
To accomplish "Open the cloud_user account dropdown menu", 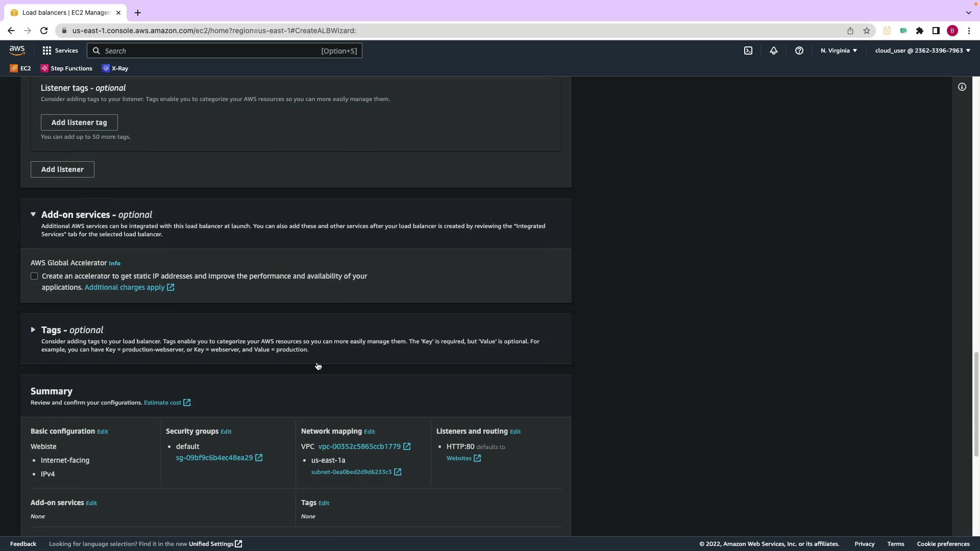I will [922, 51].
